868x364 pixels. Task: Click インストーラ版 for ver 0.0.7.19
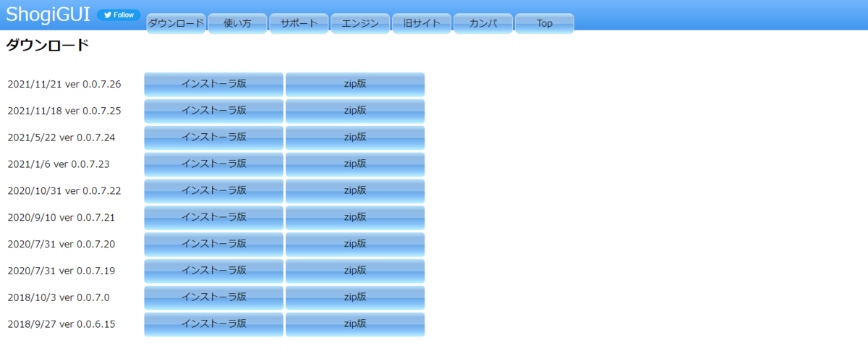tap(213, 271)
